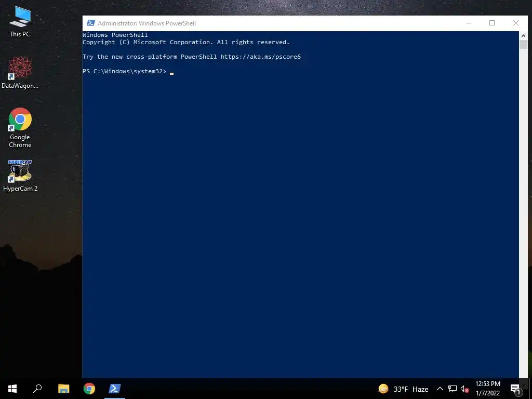Open the clock showing 12:53 PM

pyautogui.click(x=488, y=389)
